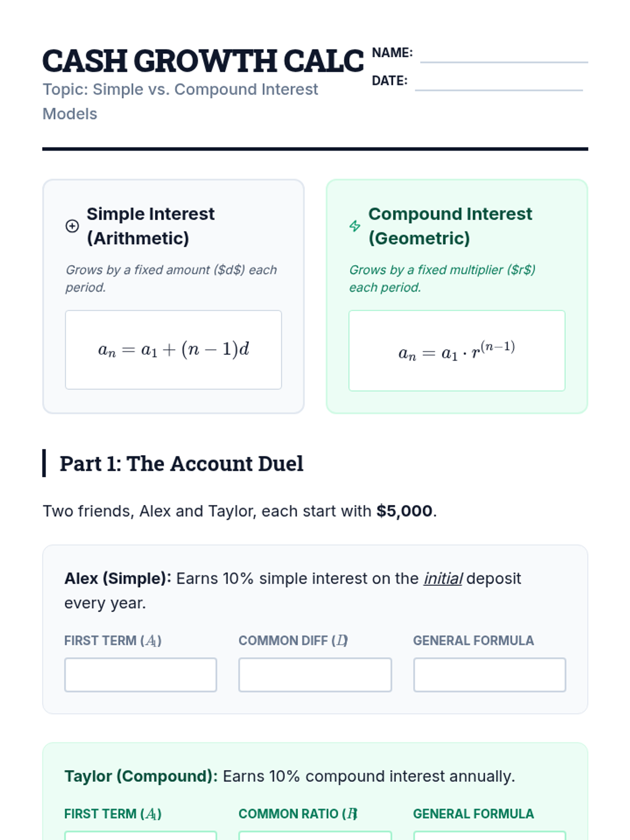Click the Topic subtitle under the title
Screen dimensions: 630x840
[180, 101]
